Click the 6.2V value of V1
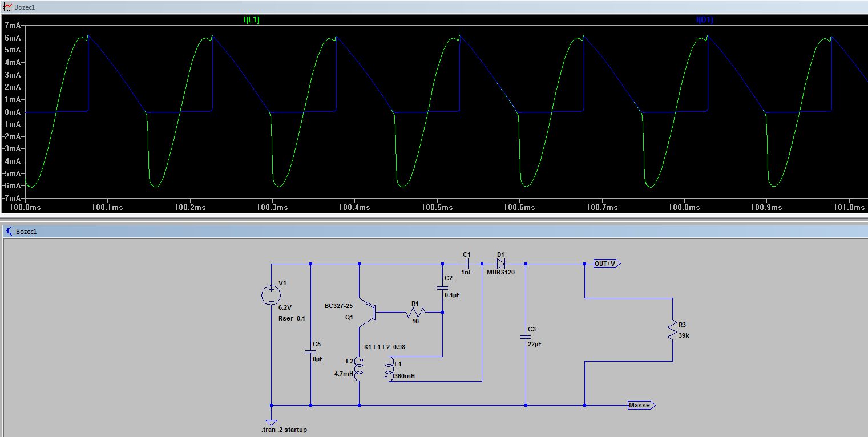Viewport: 868px width, 437px height. click(x=285, y=307)
